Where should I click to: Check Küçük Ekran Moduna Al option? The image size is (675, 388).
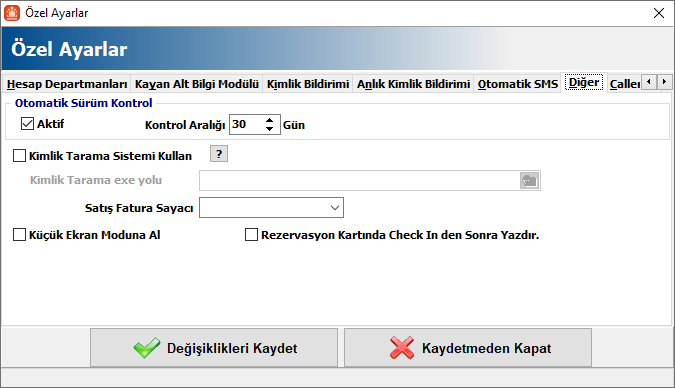(19, 235)
